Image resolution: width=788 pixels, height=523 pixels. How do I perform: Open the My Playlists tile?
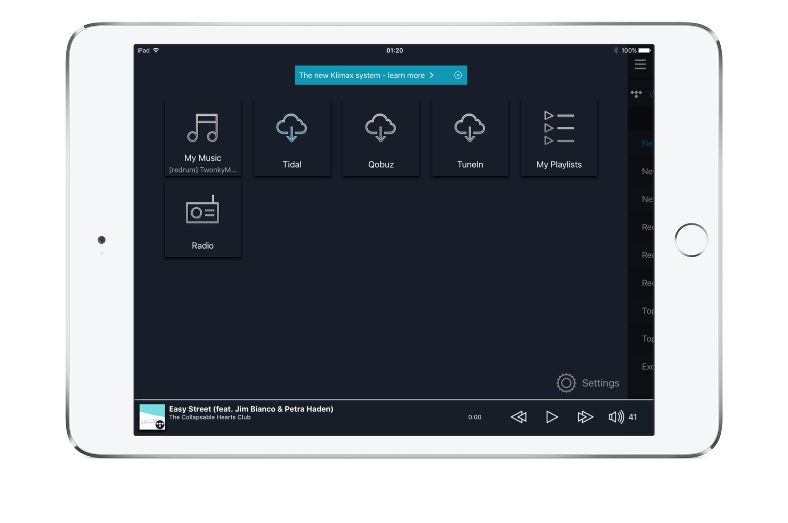(559, 138)
